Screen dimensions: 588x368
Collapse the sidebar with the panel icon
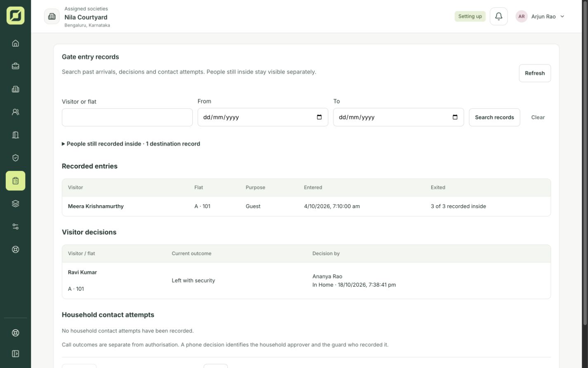coord(15,354)
